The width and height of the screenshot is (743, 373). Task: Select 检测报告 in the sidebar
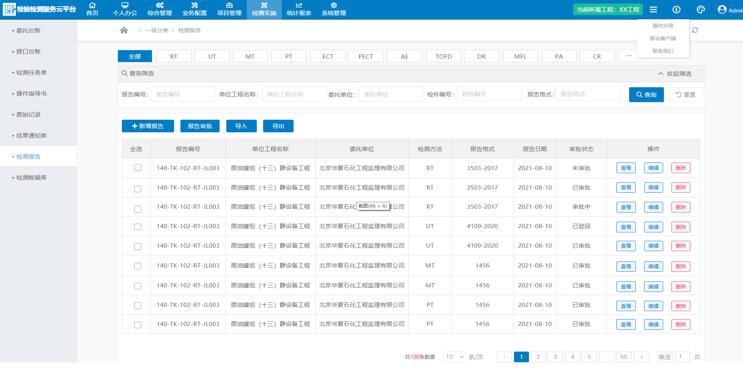38,156
